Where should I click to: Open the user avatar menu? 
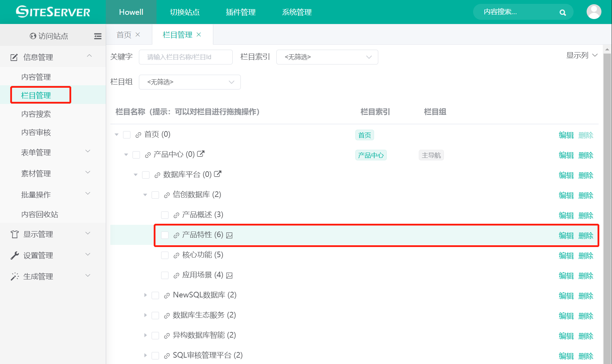(594, 12)
